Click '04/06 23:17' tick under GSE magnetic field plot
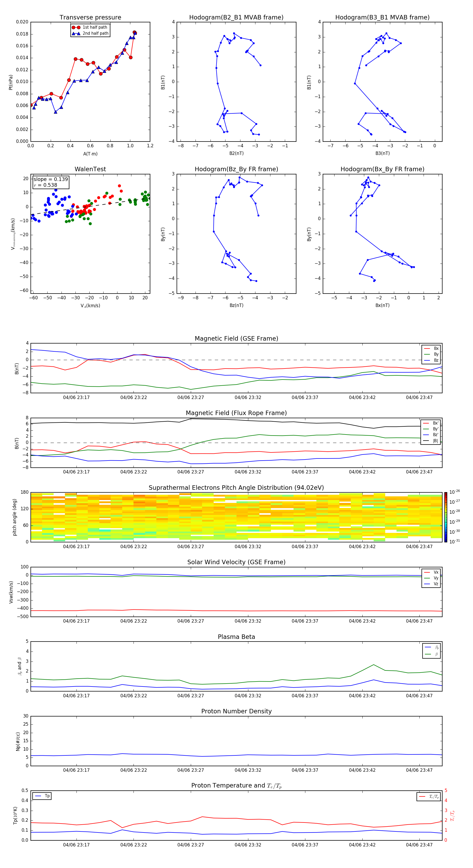The height and width of the screenshot is (868, 473). coord(76,397)
